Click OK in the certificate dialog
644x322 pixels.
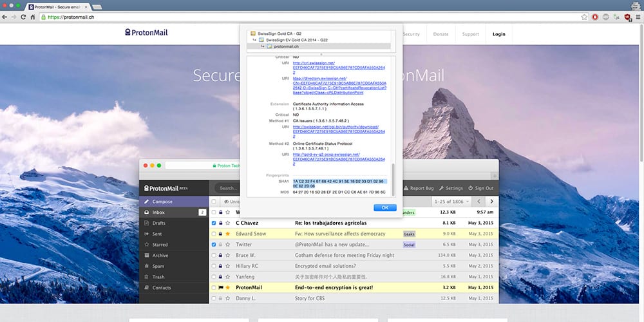(x=385, y=207)
